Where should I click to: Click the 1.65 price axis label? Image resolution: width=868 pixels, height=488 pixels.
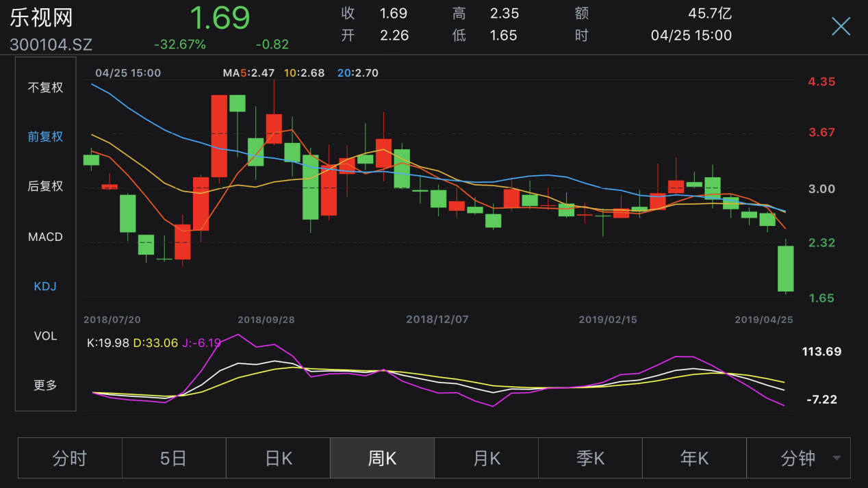tap(821, 298)
